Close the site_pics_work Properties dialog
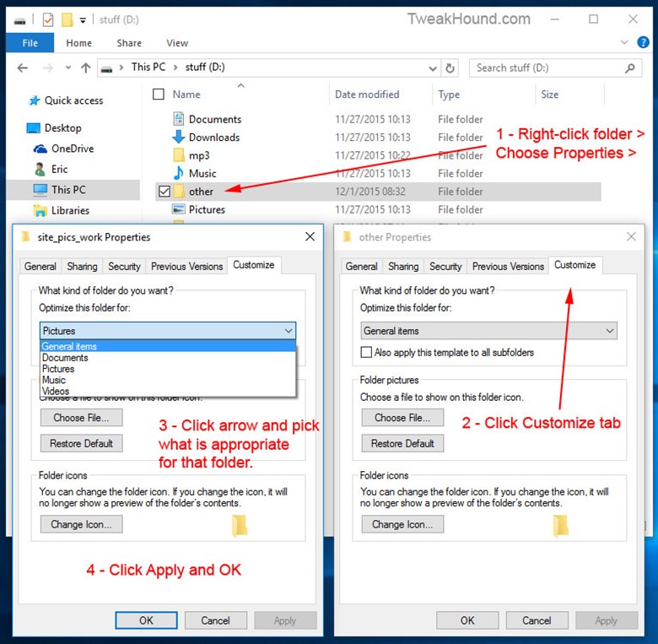 (310, 237)
